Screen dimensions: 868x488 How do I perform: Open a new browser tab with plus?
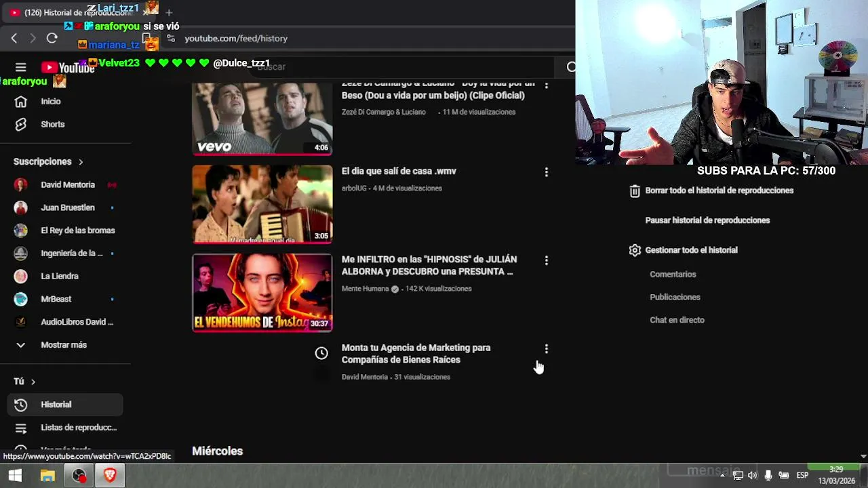[x=169, y=12]
